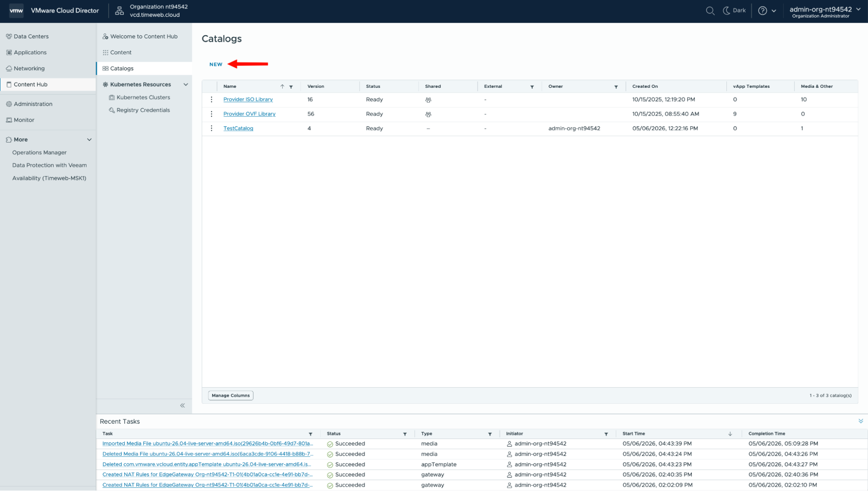Collapse the More section chevron
This screenshot has height=491, width=868.
coord(89,140)
